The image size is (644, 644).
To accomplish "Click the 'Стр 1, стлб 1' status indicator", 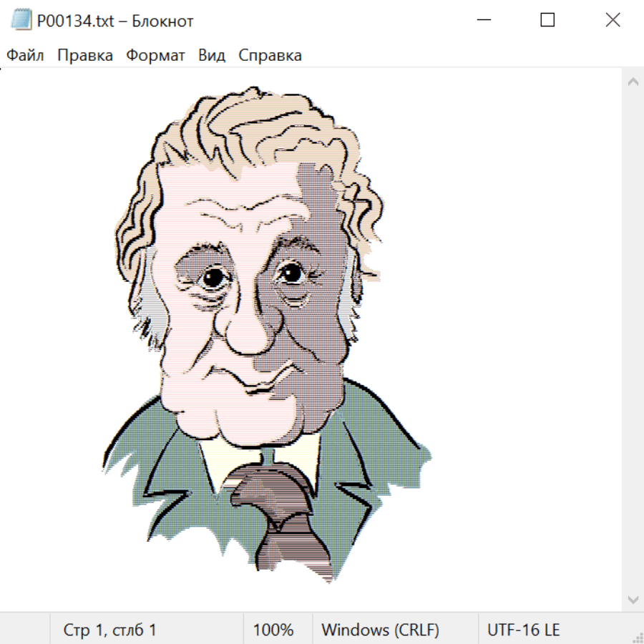I will point(110,630).
